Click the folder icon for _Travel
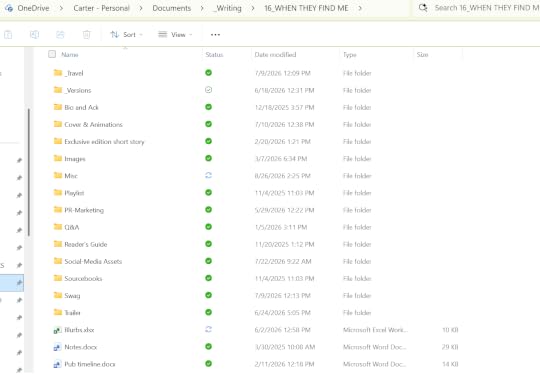540x375 pixels. (x=58, y=73)
